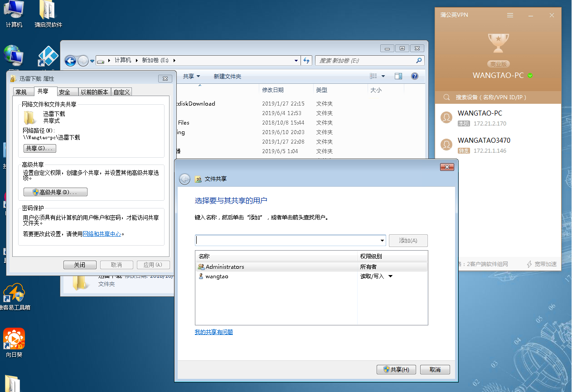
Task: Expand the 共享 toolbar menu in Explorer
Action: coord(191,77)
